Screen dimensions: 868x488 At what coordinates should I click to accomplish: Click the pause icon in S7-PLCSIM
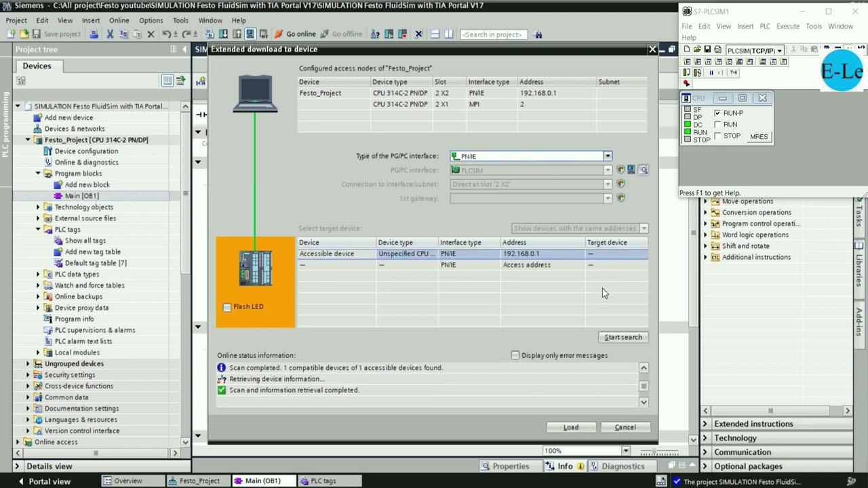click(x=711, y=73)
